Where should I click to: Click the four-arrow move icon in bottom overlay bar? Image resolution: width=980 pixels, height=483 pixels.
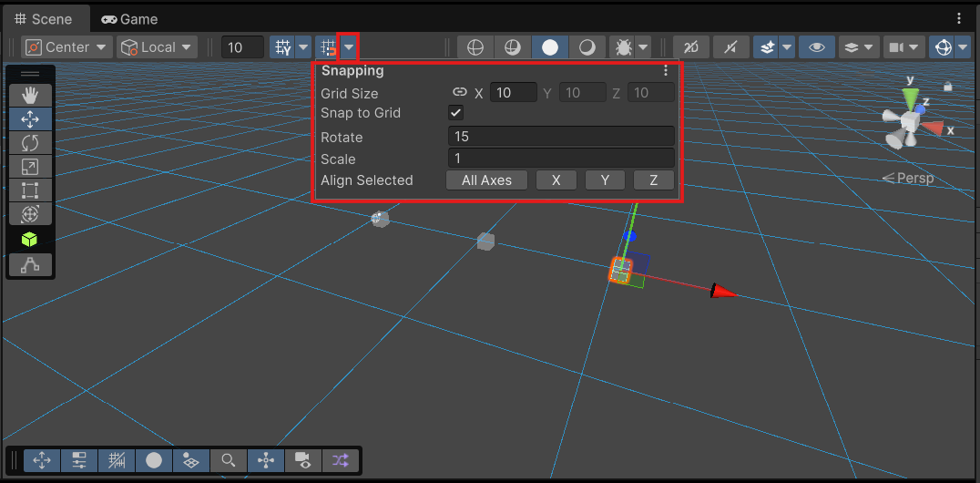click(x=42, y=461)
